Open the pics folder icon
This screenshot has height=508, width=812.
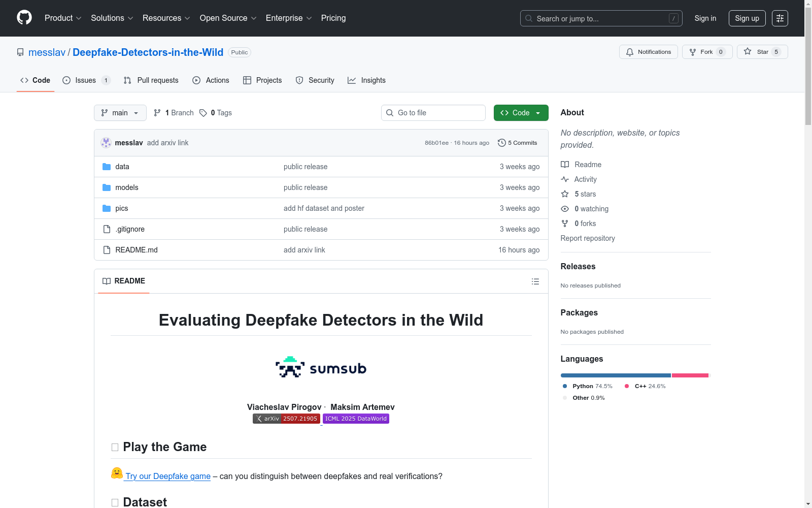107,208
